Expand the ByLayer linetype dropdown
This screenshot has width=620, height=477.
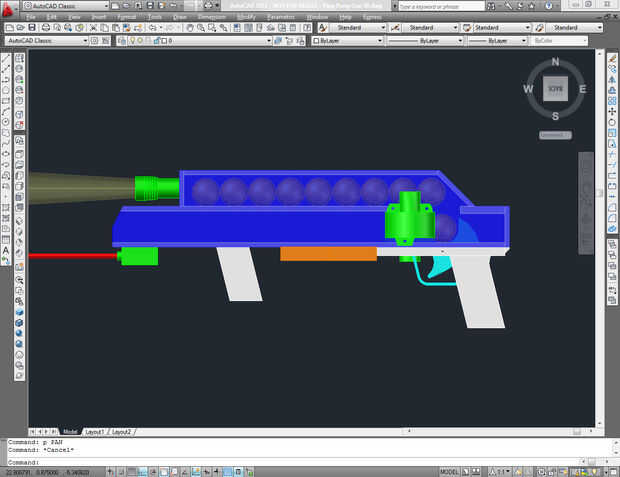425,41
